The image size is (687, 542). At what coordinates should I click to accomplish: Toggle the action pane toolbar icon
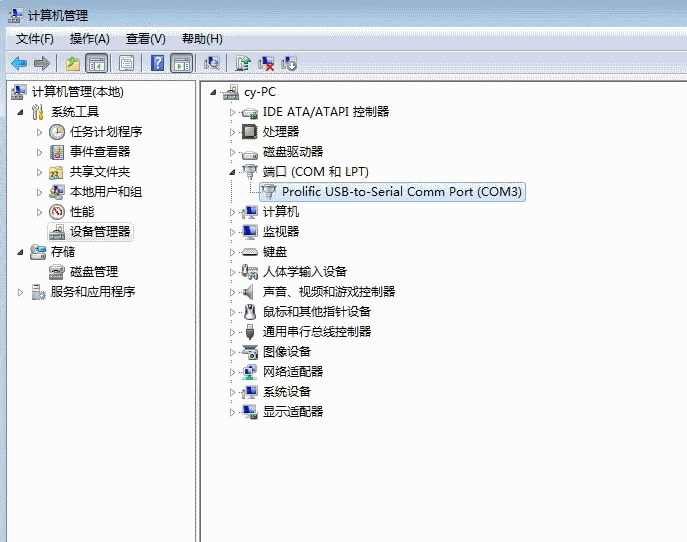[x=182, y=64]
